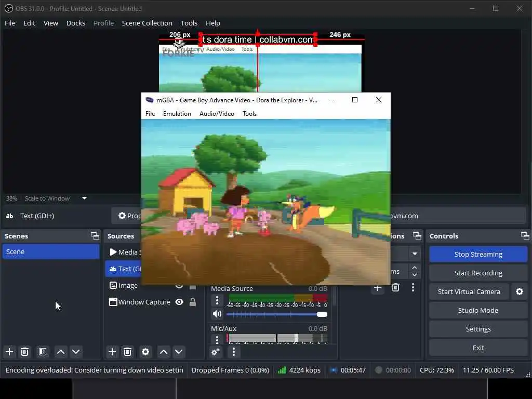This screenshot has height=399, width=532.
Task: Open File menu in mGBA window
Action: pyautogui.click(x=150, y=114)
